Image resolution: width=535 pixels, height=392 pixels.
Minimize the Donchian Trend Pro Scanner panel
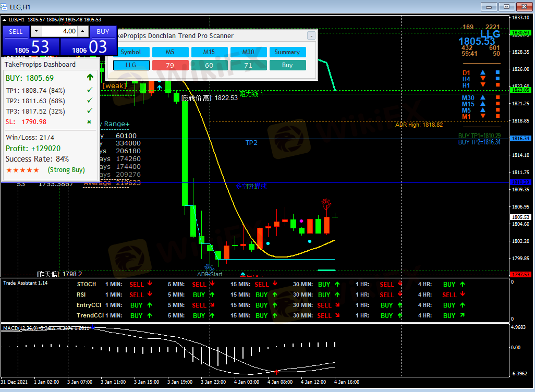[x=311, y=35]
